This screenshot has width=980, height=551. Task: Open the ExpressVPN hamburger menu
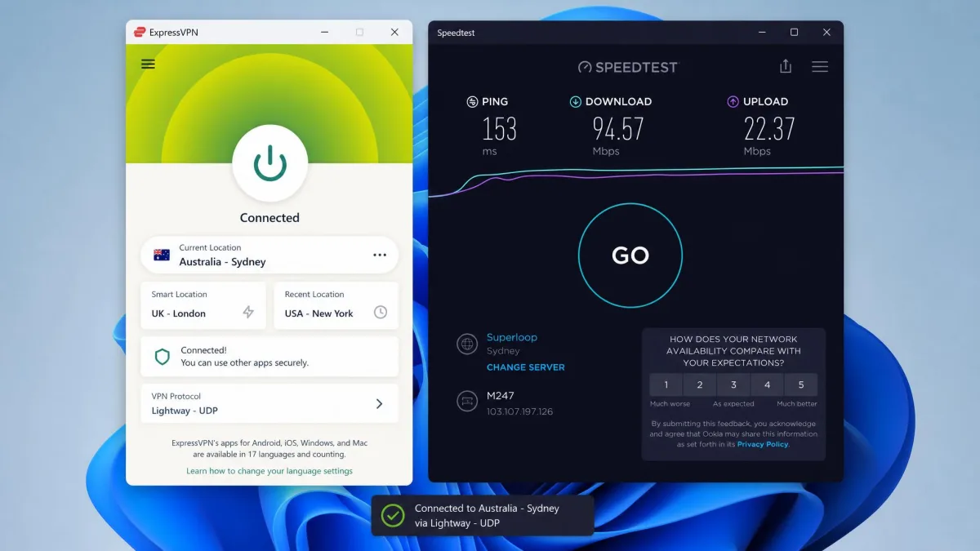148,64
